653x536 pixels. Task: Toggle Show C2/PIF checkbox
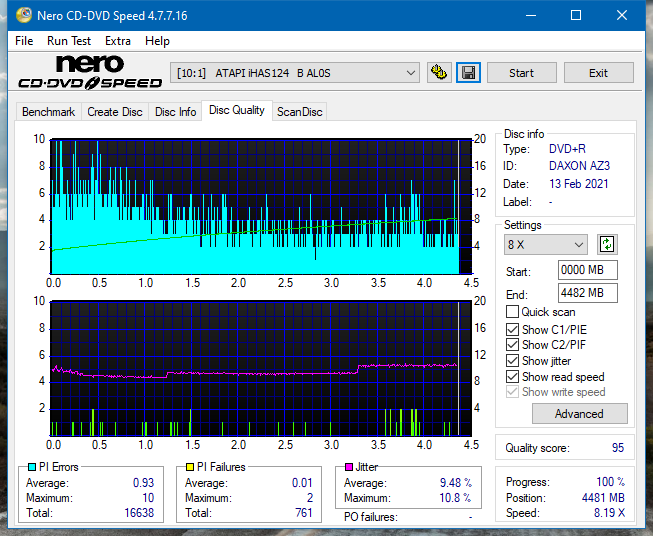pyautogui.click(x=512, y=345)
